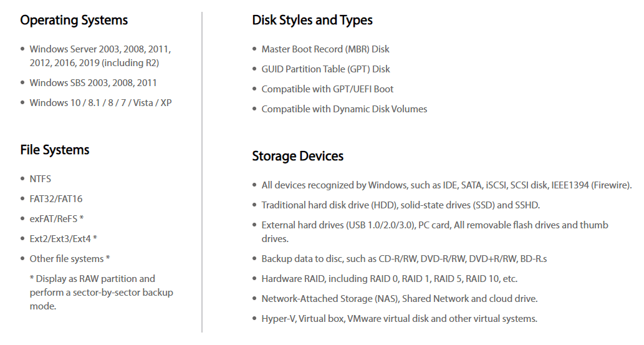Click Compatible with Dynamic Disk Volumes
Image resolution: width=644 pixels, height=345 pixels.
point(344,109)
